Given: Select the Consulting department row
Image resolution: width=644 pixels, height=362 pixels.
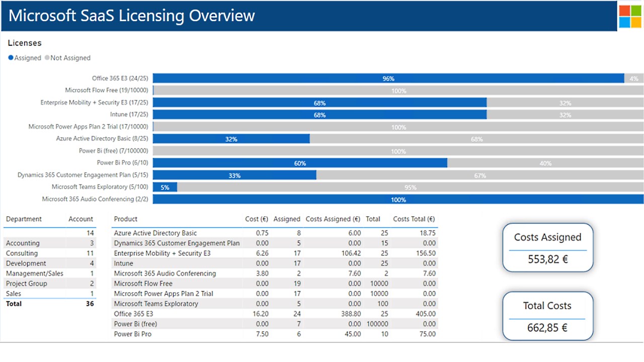Looking at the screenshot, I should [x=50, y=253].
